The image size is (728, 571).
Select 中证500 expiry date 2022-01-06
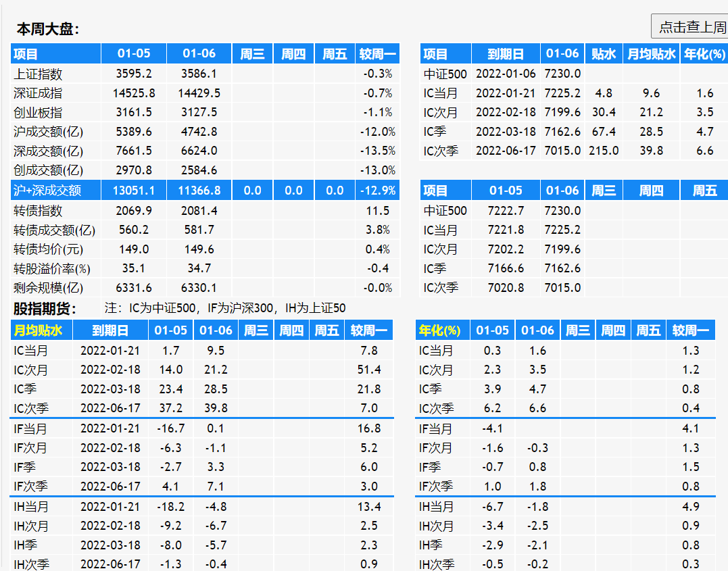pyautogui.click(x=506, y=74)
